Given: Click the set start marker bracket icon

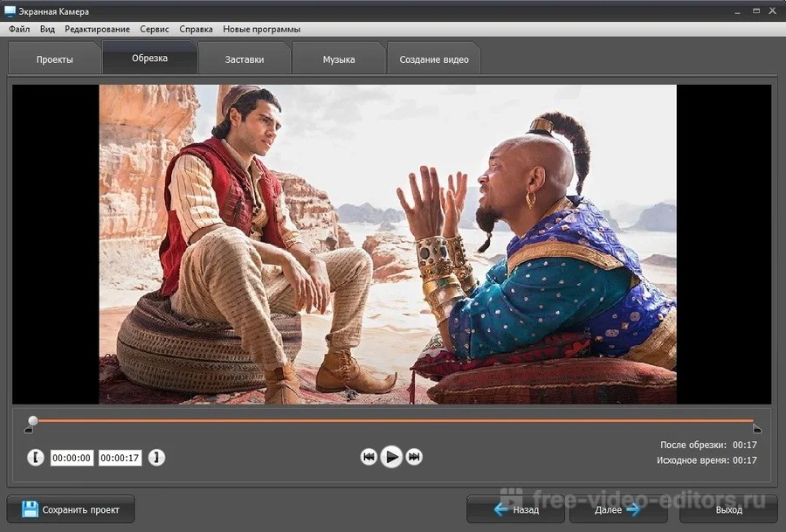Looking at the screenshot, I should (x=35, y=457).
